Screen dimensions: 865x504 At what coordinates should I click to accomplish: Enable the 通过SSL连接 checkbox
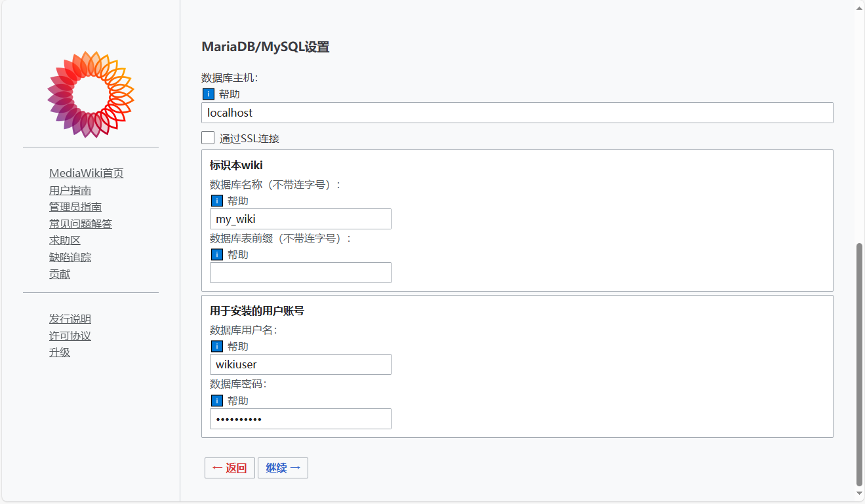point(208,138)
